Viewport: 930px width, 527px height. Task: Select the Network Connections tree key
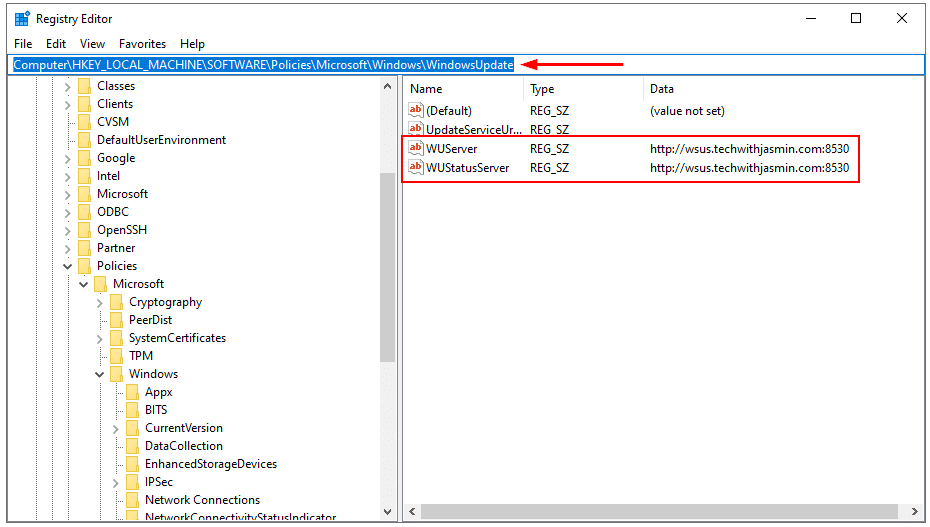tap(202, 500)
